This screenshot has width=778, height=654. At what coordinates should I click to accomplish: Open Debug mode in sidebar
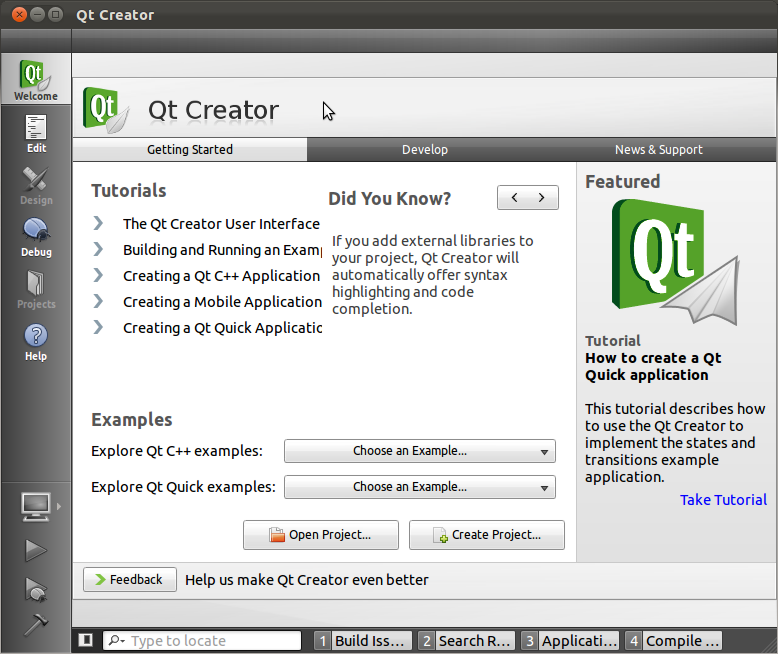click(x=36, y=238)
